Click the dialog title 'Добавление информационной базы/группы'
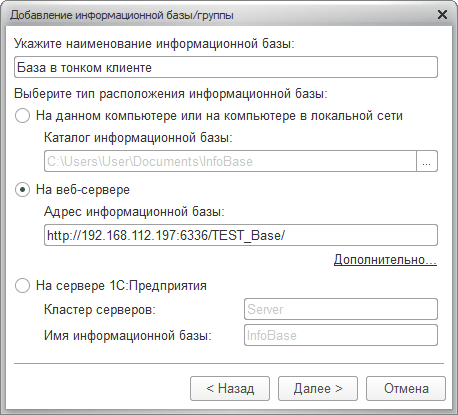 point(122,15)
